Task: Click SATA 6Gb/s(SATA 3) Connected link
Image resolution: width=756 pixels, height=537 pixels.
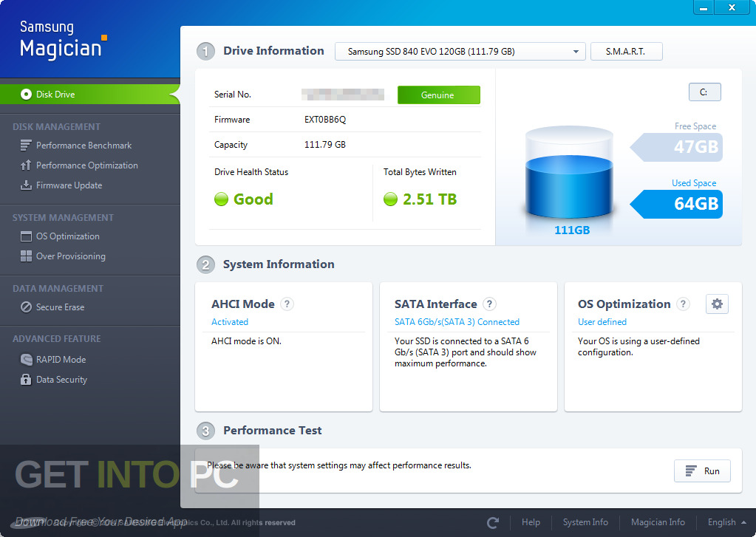Action: [457, 321]
